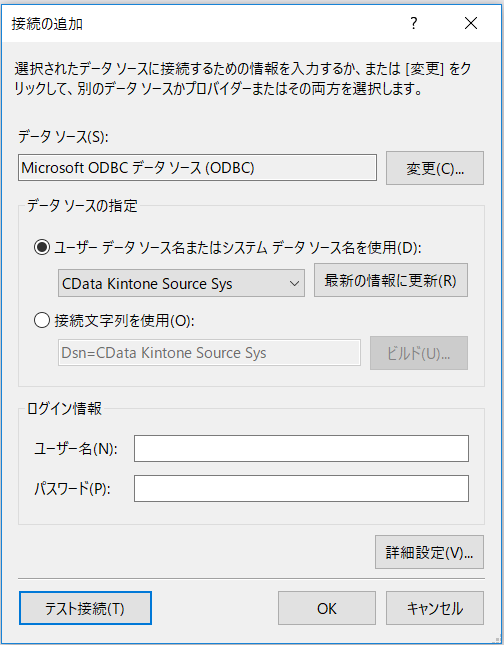This screenshot has height=645, width=504.
Task: Select the ユーザー データ ソース名 radio button
Action: coord(42,248)
